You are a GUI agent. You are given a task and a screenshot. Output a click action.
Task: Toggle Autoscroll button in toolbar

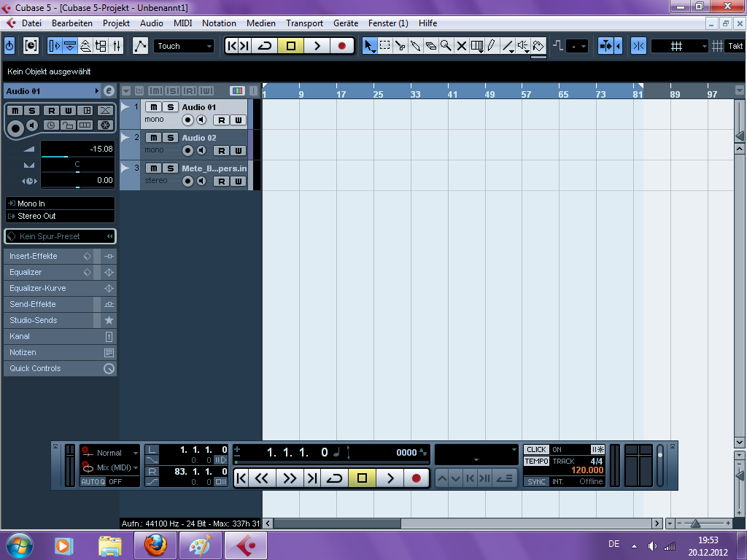tap(606, 46)
